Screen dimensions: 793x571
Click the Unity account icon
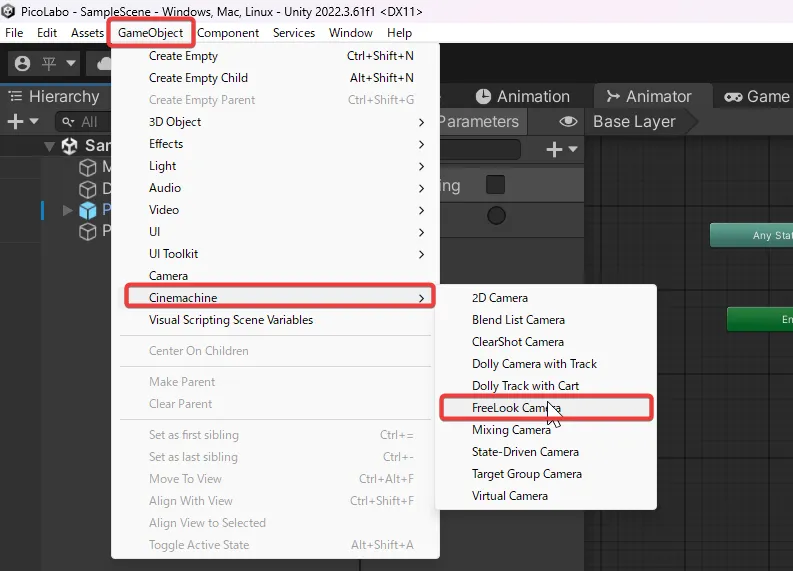pos(22,64)
